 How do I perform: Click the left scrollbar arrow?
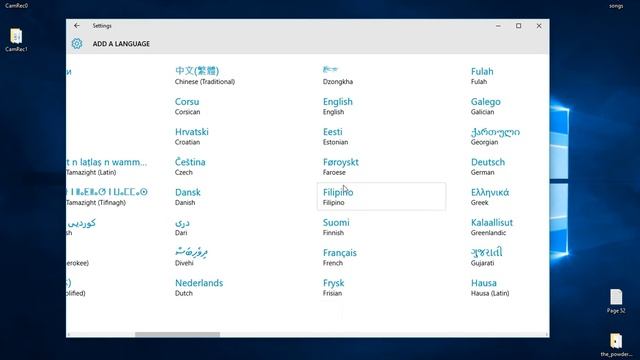pyautogui.click(x=69, y=334)
